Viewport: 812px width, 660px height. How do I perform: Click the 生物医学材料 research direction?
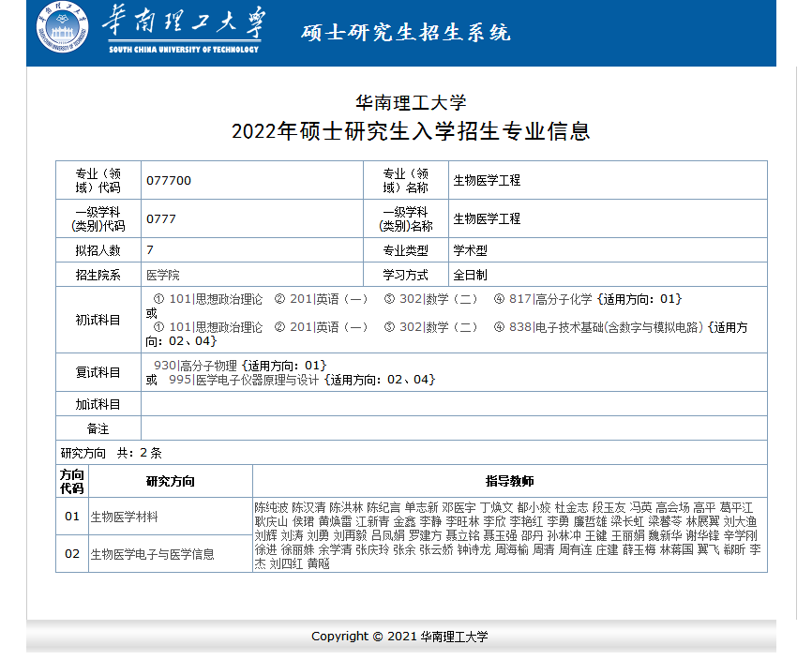(125, 517)
